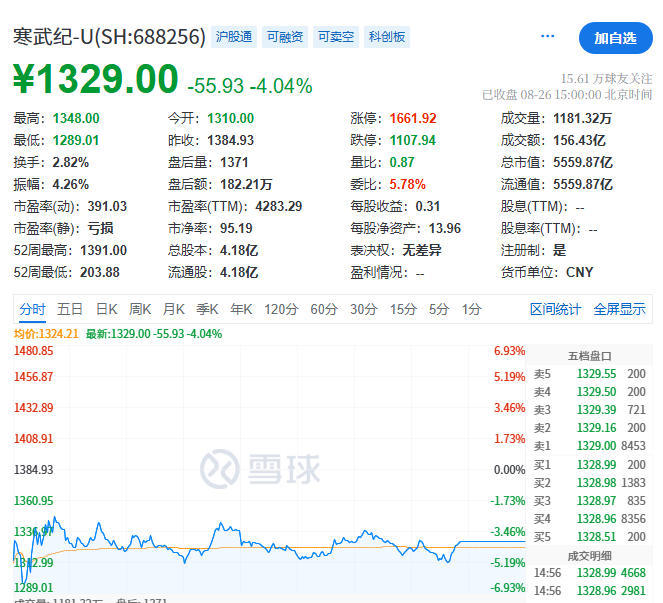Click the 加自选 button
The width and height of the screenshot is (663, 603).
[x=616, y=38]
